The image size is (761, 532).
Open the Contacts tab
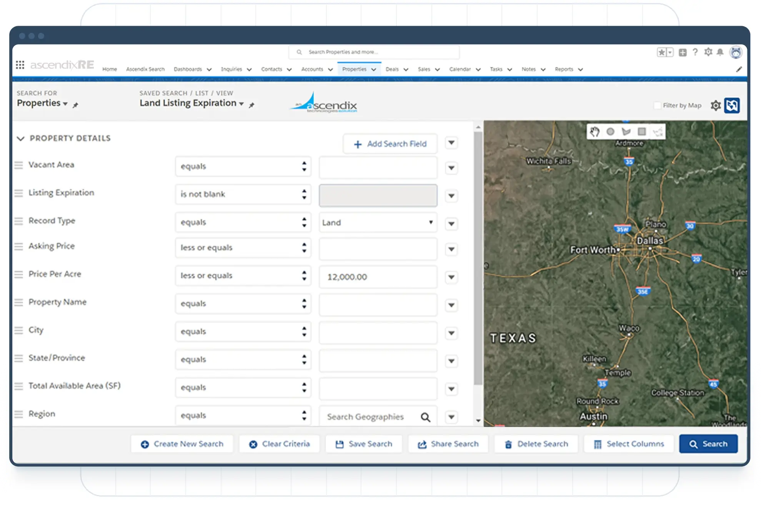point(271,69)
